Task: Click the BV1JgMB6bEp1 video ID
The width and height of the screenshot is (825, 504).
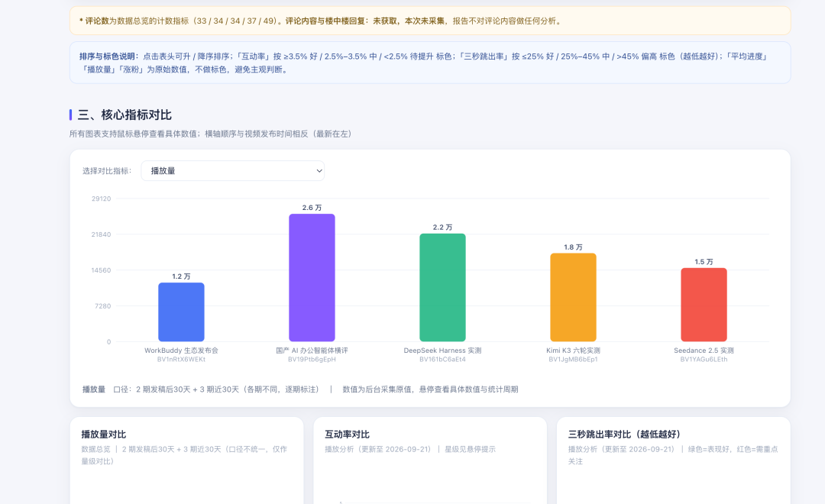Action: tap(573, 360)
